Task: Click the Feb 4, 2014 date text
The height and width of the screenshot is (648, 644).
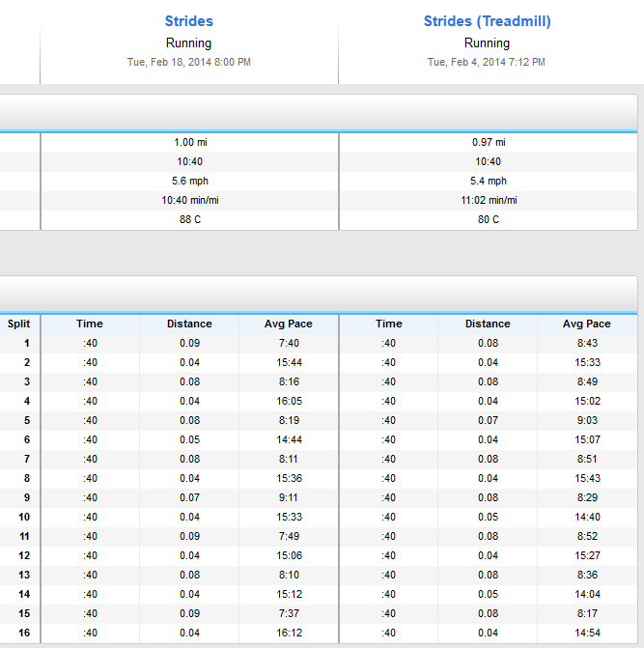Action: pos(487,62)
